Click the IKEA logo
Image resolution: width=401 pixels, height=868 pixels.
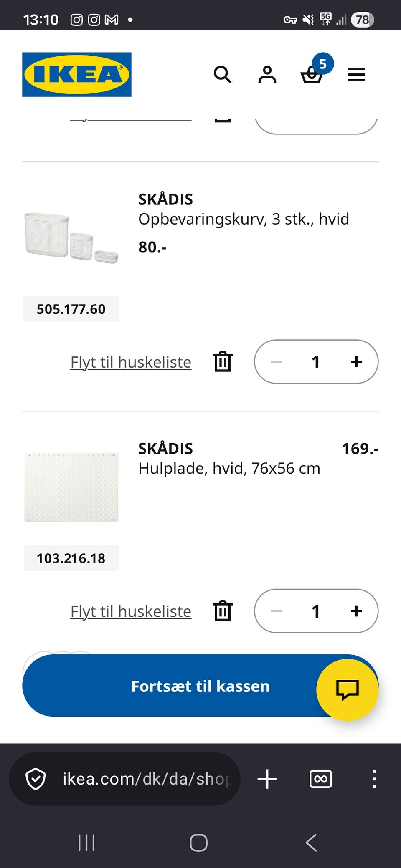point(77,75)
